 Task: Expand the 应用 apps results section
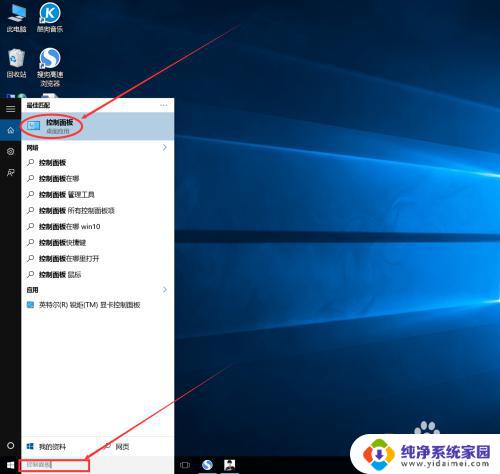tap(165, 290)
